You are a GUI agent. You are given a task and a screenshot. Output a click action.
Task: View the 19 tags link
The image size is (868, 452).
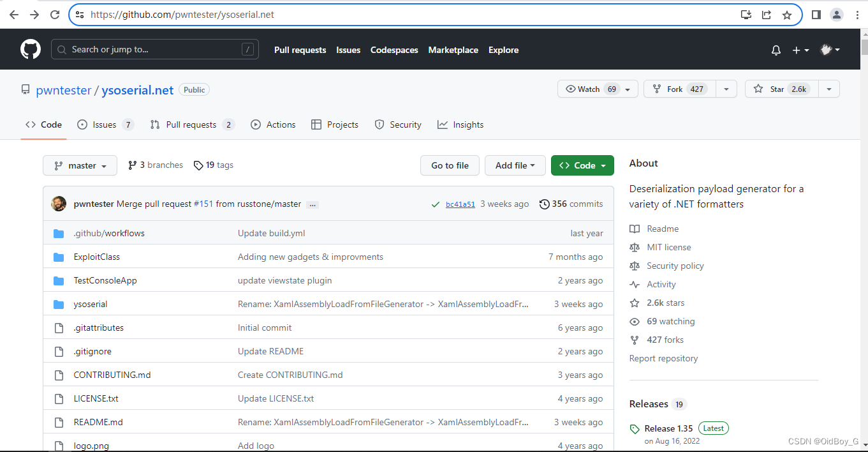point(214,165)
